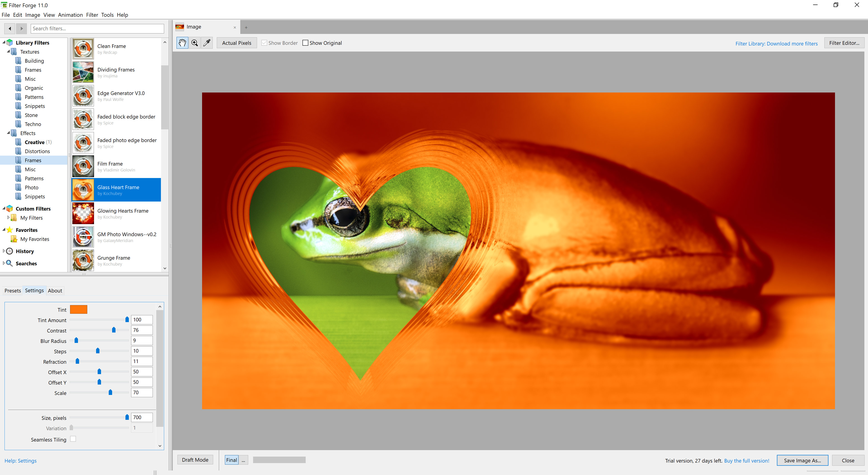Select the Eyedropper tool

point(207,43)
